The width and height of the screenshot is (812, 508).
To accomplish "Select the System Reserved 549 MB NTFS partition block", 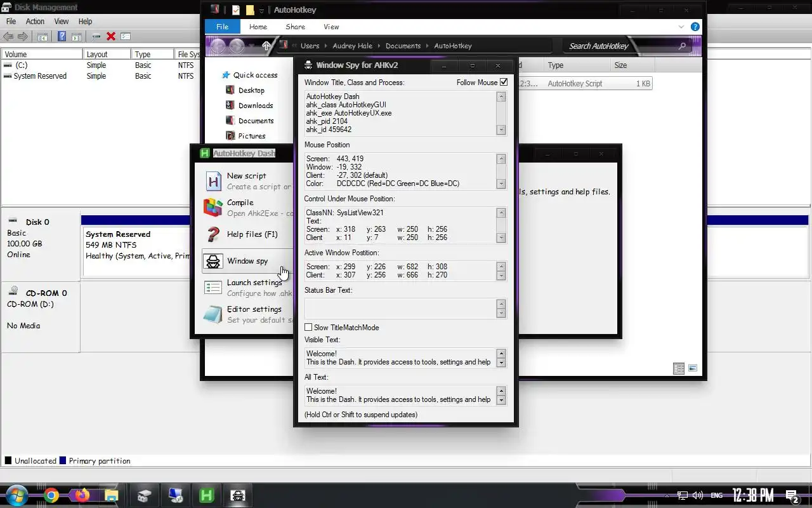I will [136, 251].
